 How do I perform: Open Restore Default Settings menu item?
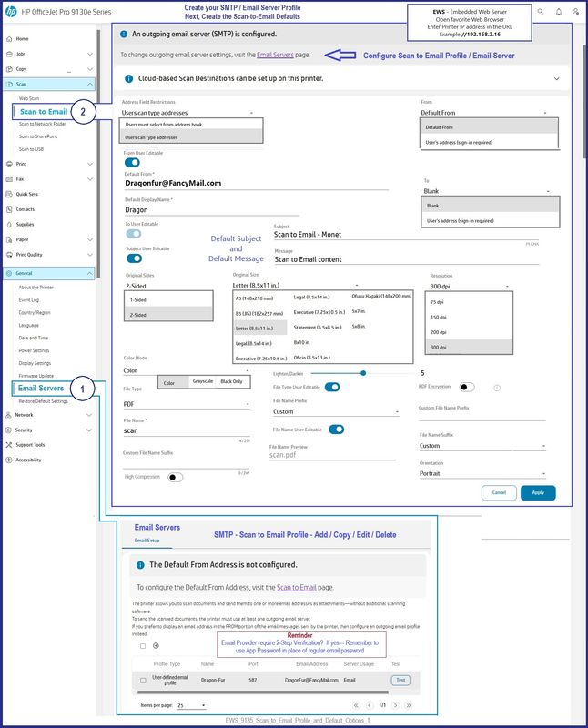[x=43, y=401]
